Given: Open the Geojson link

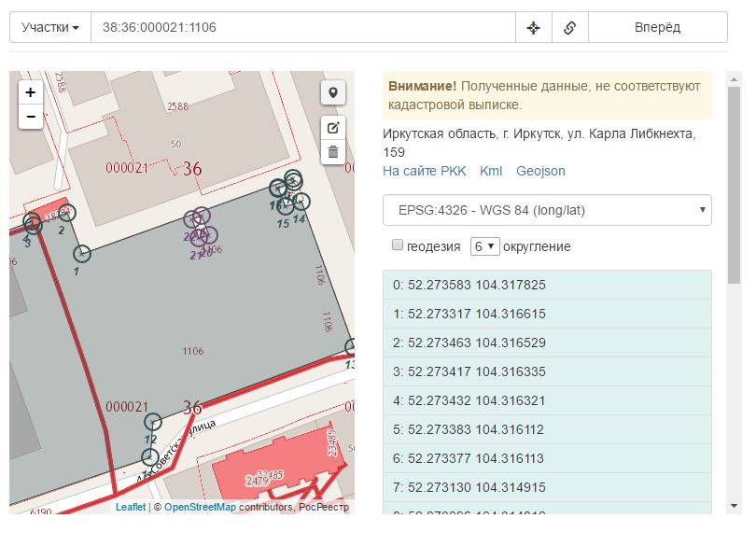Looking at the screenshot, I should [x=540, y=171].
